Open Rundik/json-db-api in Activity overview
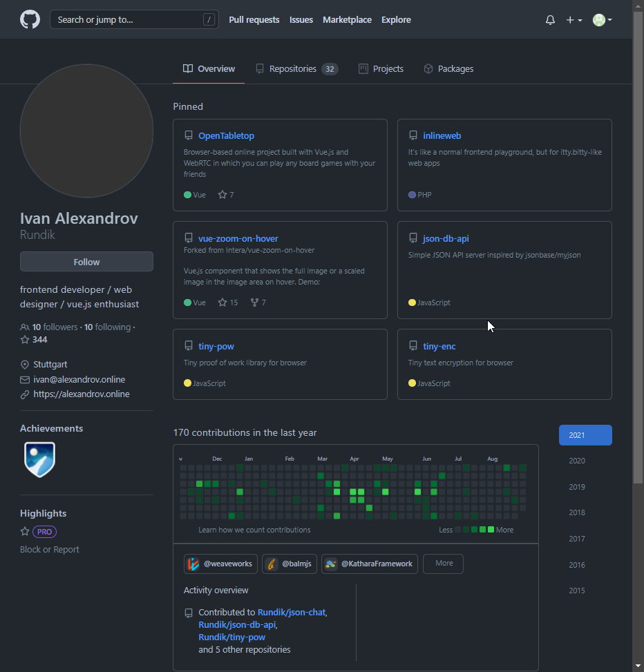Image resolution: width=644 pixels, height=672 pixels. click(x=237, y=625)
